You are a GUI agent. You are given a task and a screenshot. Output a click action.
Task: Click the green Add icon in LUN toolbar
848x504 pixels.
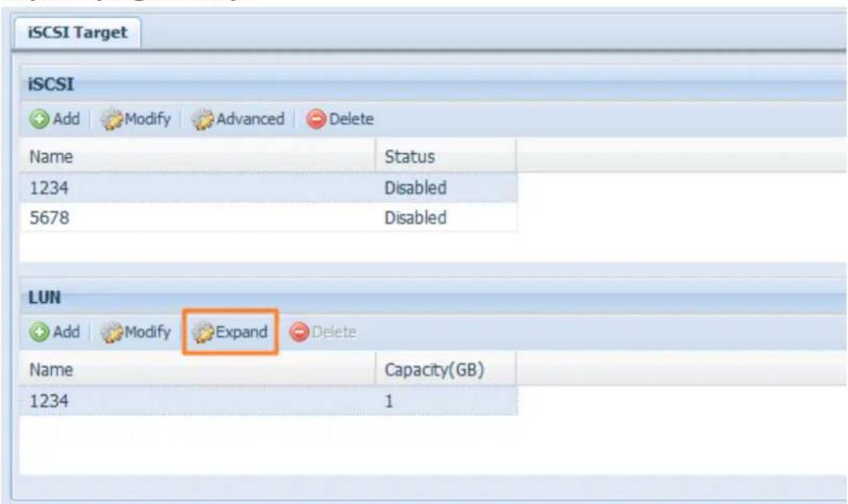(39, 332)
